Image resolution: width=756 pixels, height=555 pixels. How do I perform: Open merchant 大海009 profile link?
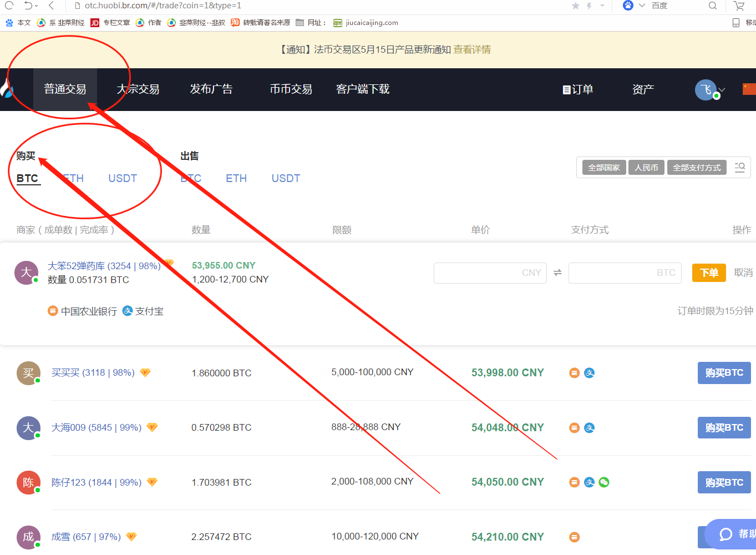click(97, 427)
